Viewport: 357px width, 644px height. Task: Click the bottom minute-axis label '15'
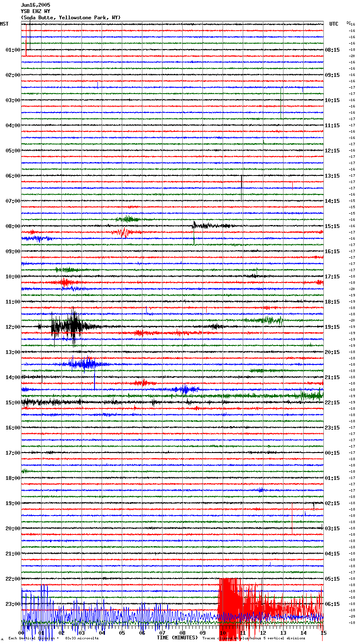pos(323,633)
